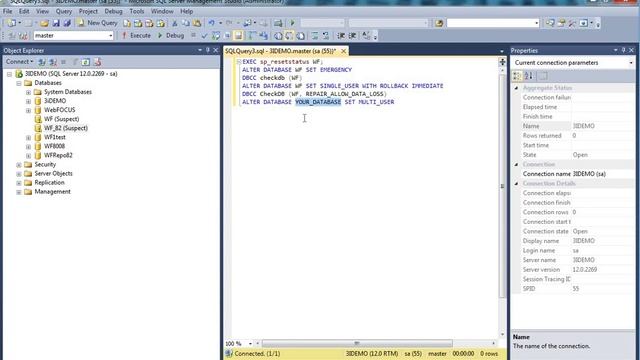Image resolution: width=640 pixels, height=360 pixels.
Task: Open the editor zoom 100 % dropdown
Action: [250, 344]
